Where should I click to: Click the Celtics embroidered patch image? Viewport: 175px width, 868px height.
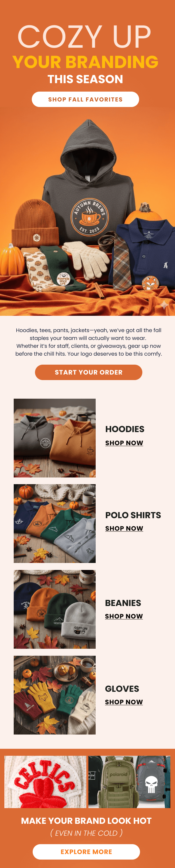45,782
